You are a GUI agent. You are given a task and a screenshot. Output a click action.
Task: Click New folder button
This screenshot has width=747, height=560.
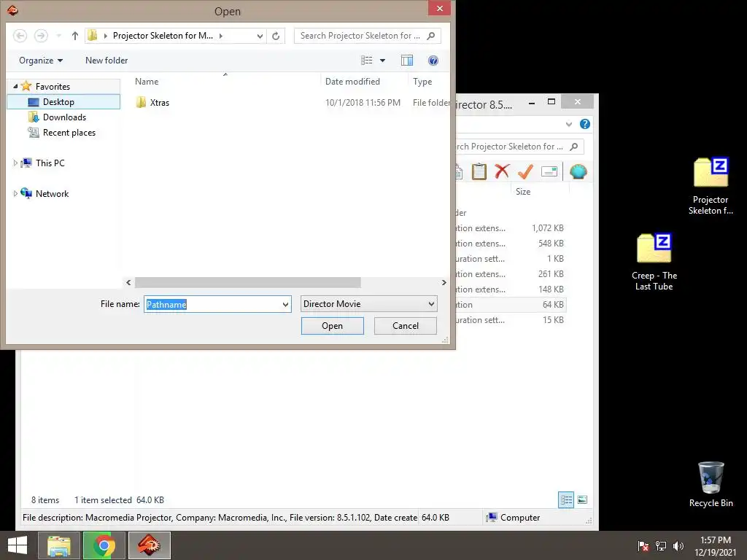(107, 61)
